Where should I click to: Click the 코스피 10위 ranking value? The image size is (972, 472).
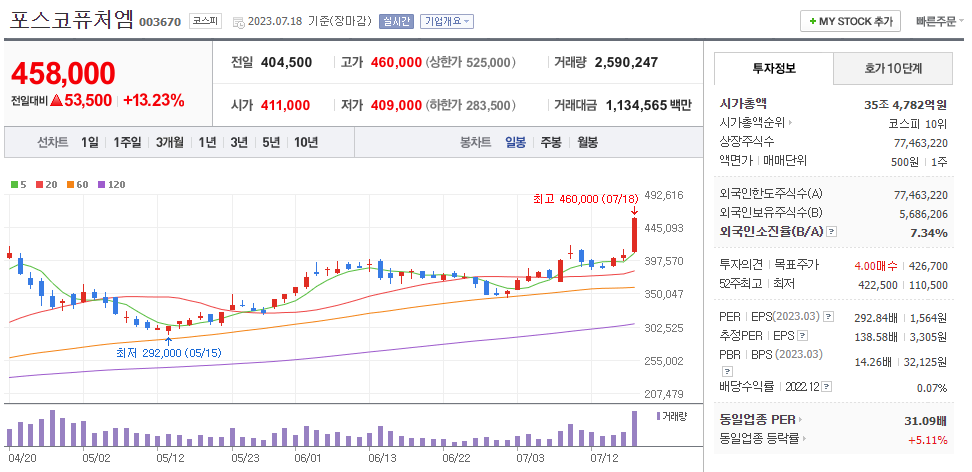click(x=918, y=123)
